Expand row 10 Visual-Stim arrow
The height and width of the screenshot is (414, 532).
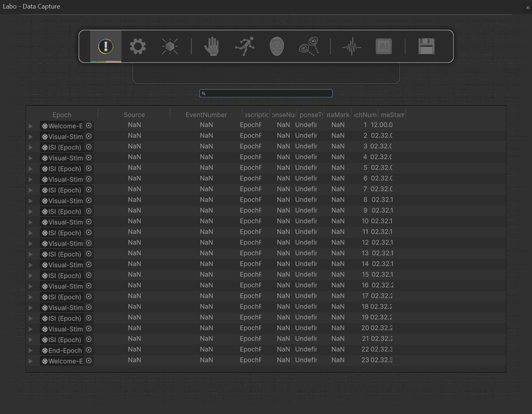click(31, 222)
